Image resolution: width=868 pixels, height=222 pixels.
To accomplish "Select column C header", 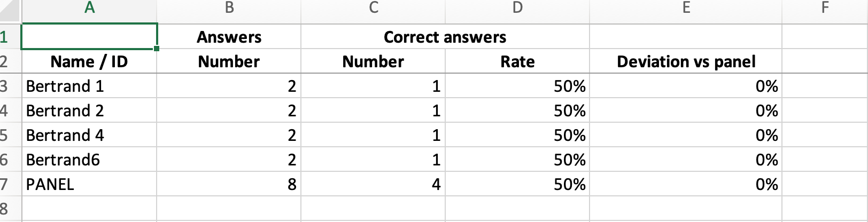I will [x=373, y=7].
